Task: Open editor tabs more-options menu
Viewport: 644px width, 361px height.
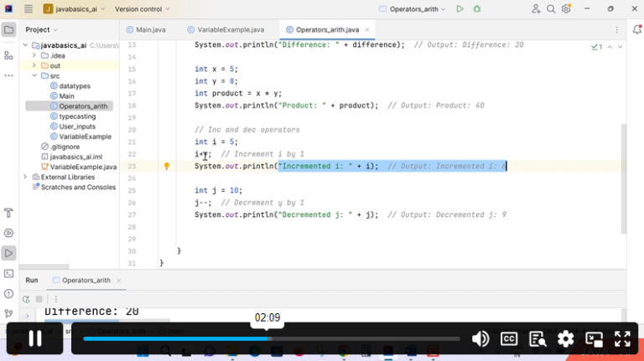Action: coord(616,29)
